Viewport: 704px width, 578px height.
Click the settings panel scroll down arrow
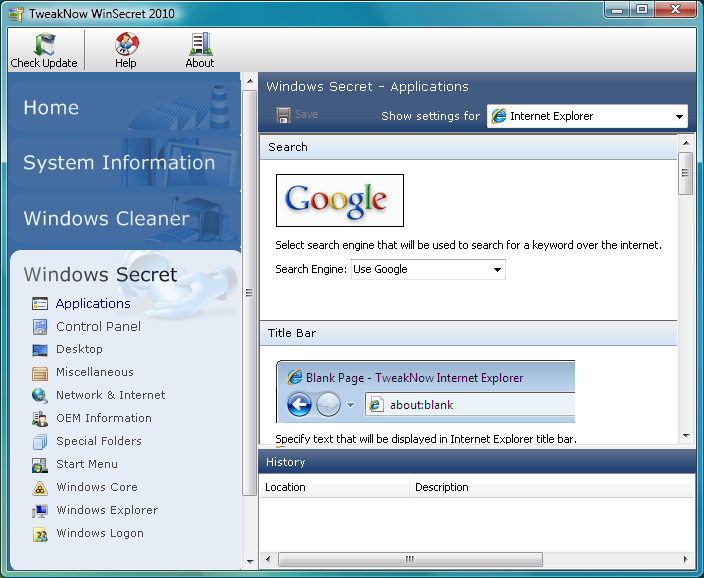pos(686,436)
